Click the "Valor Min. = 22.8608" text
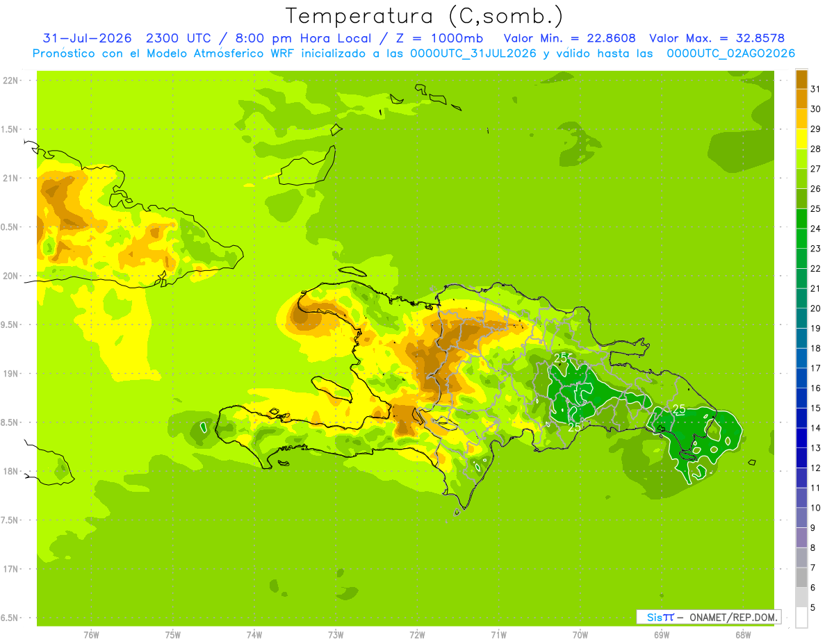Image resolution: width=834 pixels, height=644 pixels. [x=570, y=38]
